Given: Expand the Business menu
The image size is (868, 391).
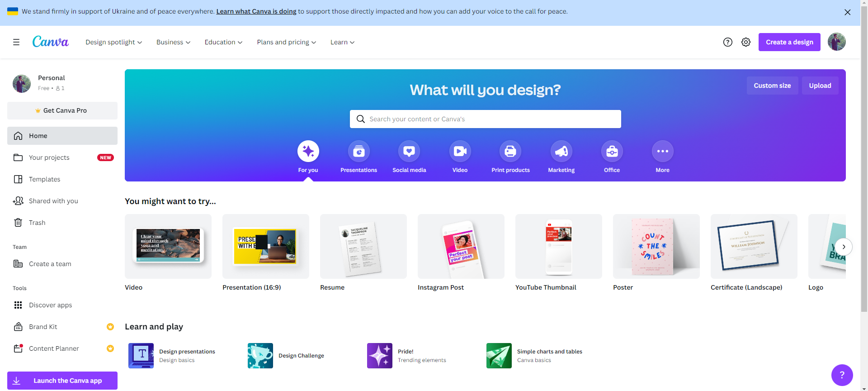Looking at the screenshot, I should point(174,42).
